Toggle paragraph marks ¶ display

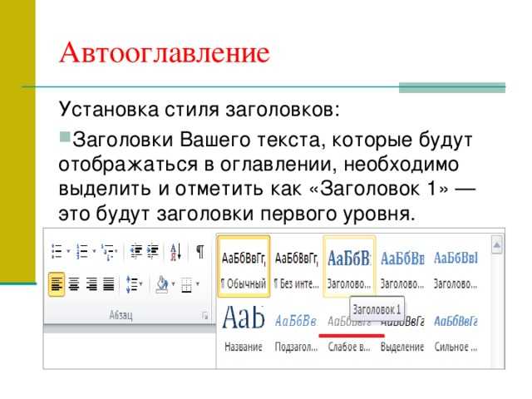coord(200,251)
